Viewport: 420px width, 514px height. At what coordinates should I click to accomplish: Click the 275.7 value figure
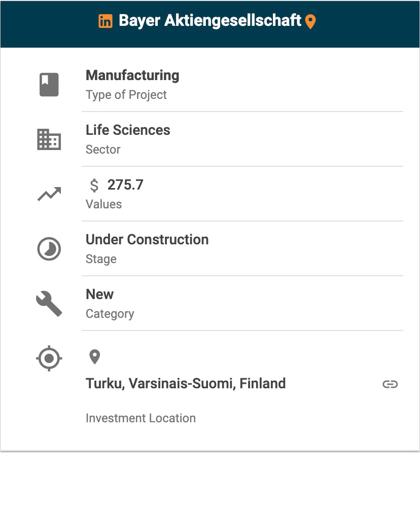[125, 185]
